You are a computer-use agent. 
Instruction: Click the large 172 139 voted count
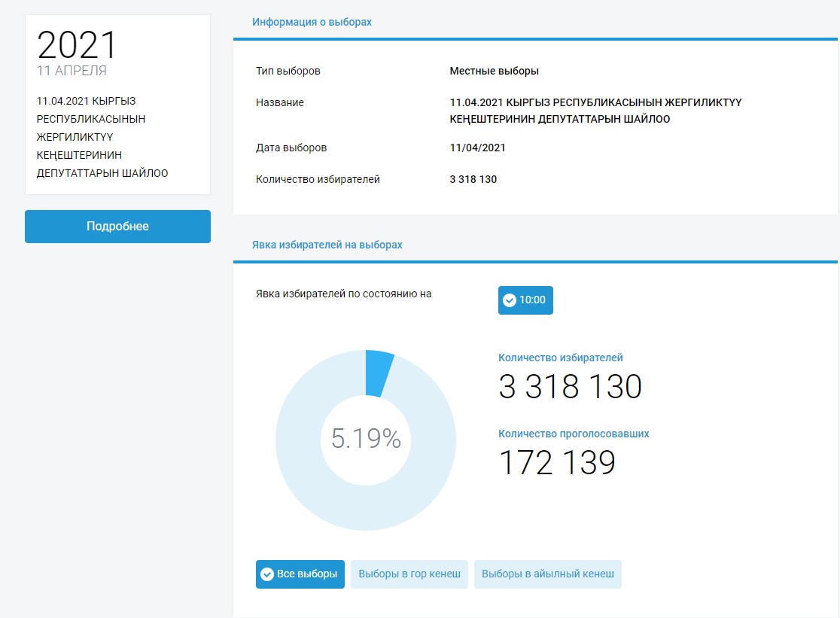[557, 463]
